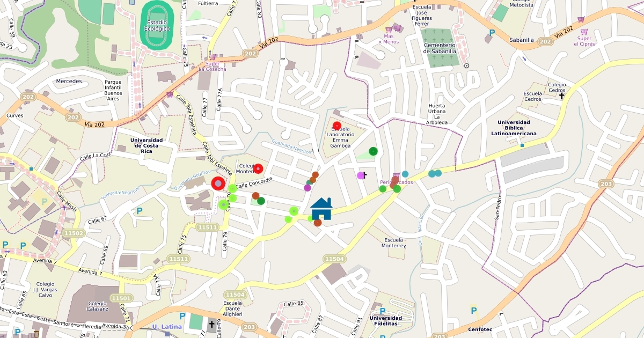The width and height of the screenshot is (644, 338).
Task: Open the Universidad Fidélitas label
Action: tap(385, 321)
